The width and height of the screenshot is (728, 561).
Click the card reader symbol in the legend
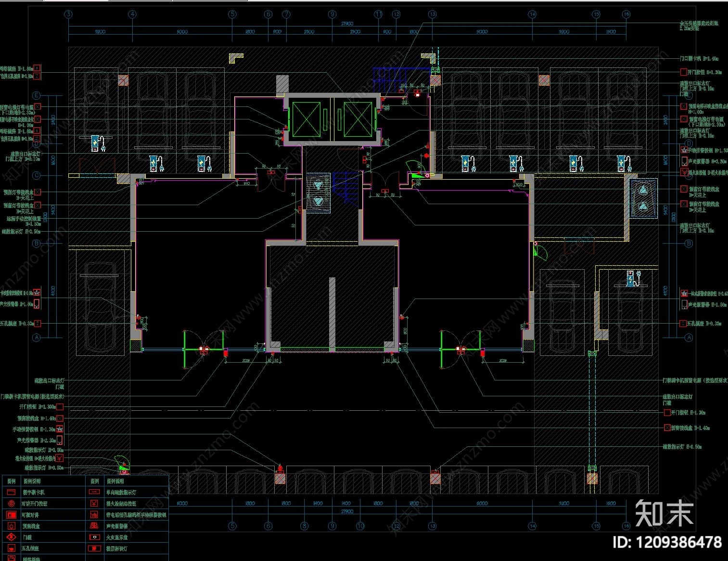(11, 492)
